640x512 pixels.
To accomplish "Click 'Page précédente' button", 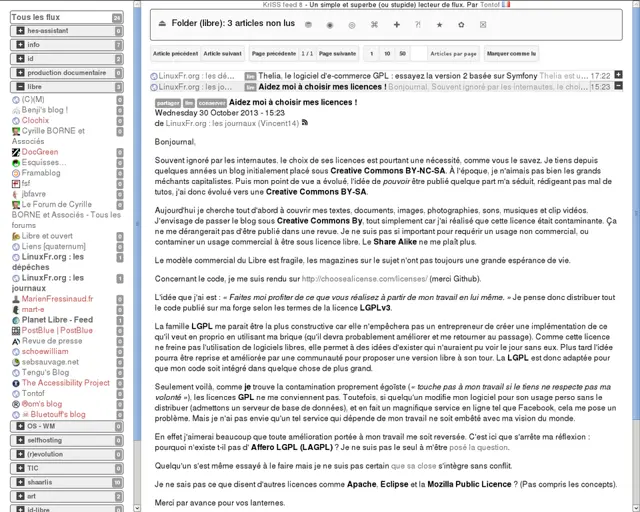I will tap(274, 53).
